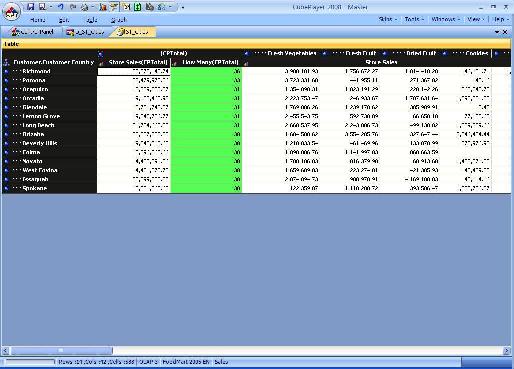Click the sort icon beside Store Sales(CPTotal)

[x=101, y=63]
